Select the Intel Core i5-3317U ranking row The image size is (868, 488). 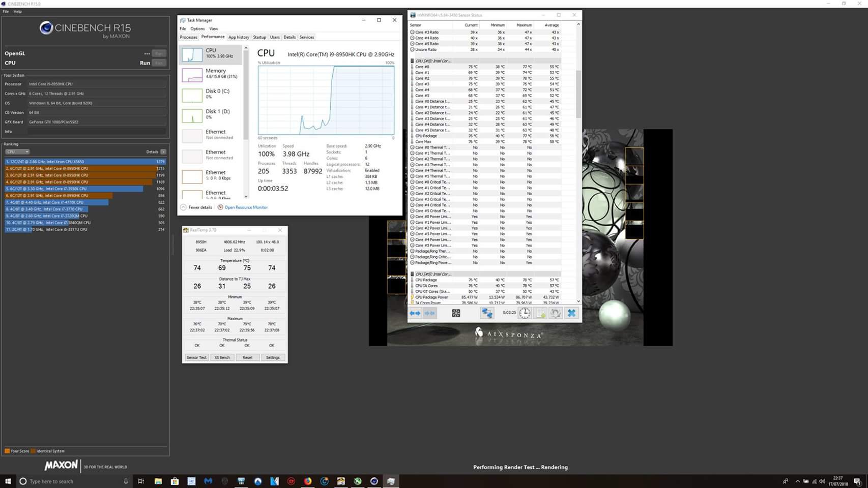point(85,229)
